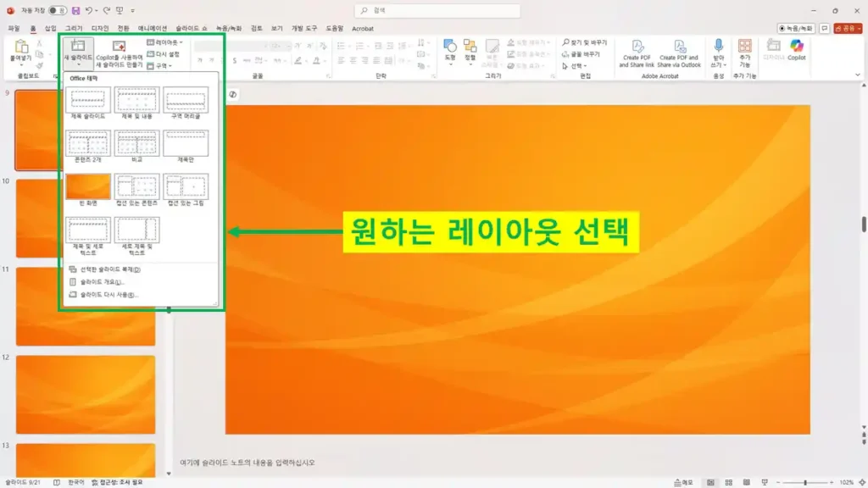Click the Format Painter brush icon
This screenshot has width=868, height=488.
39,66
